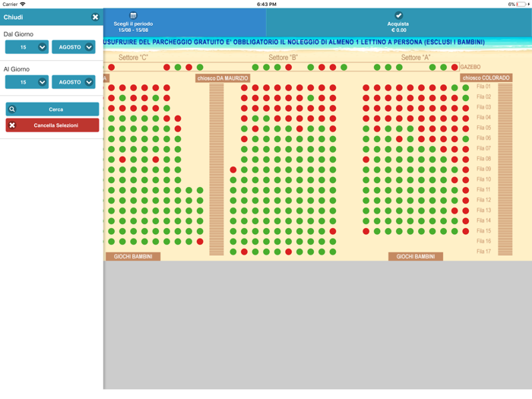
Task: Click Settore A's first red spot in Fila 08
Action: tap(366, 160)
